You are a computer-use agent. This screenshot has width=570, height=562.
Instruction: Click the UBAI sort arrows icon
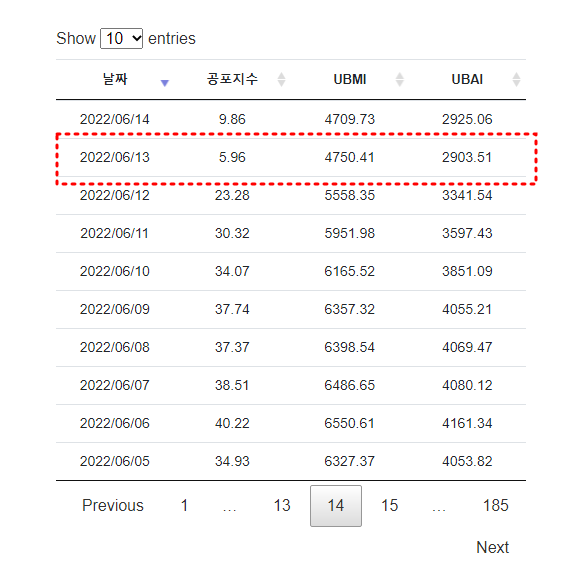(516, 80)
